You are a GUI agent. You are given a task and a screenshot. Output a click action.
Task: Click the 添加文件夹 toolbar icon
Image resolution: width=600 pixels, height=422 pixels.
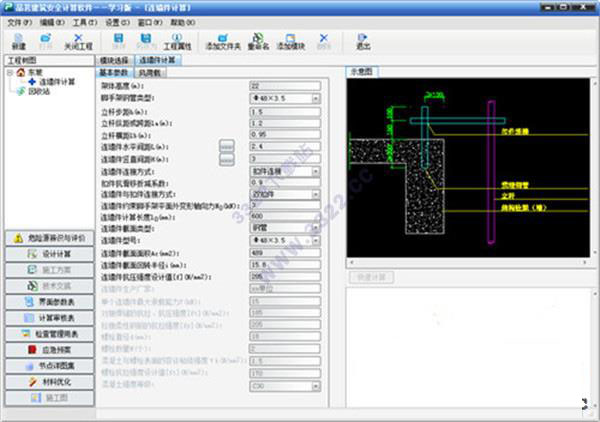pos(223,41)
